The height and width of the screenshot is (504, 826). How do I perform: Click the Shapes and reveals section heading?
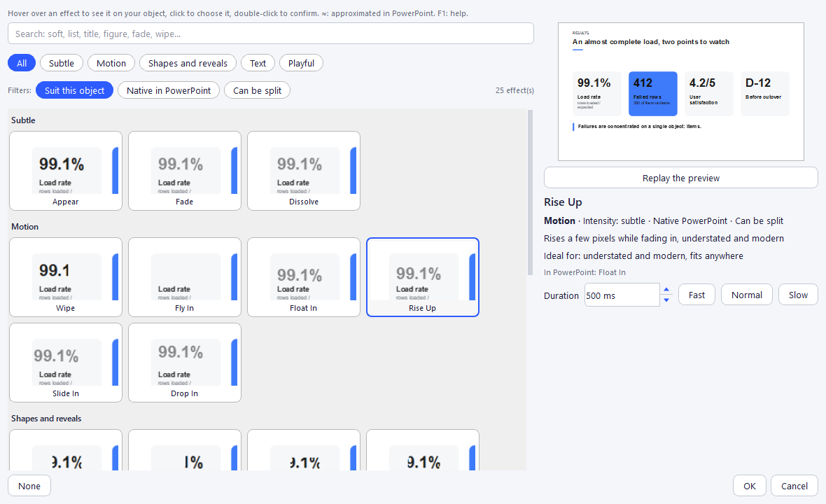point(46,419)
